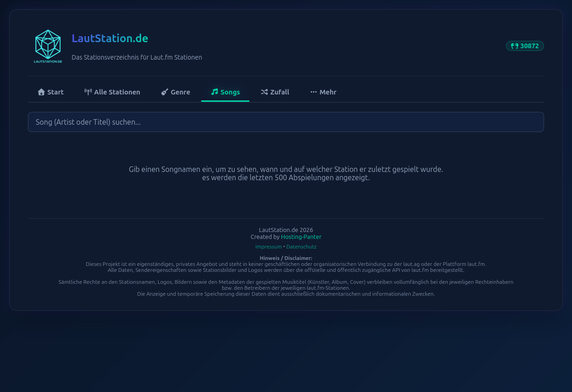This screenshot has height=392, width=572.
Task: Open the Start tab
Action: tap(50, 92)
